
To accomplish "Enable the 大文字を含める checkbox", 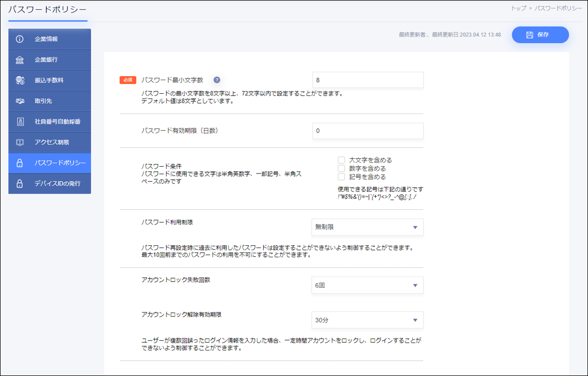I will click(x=341, y=160).
